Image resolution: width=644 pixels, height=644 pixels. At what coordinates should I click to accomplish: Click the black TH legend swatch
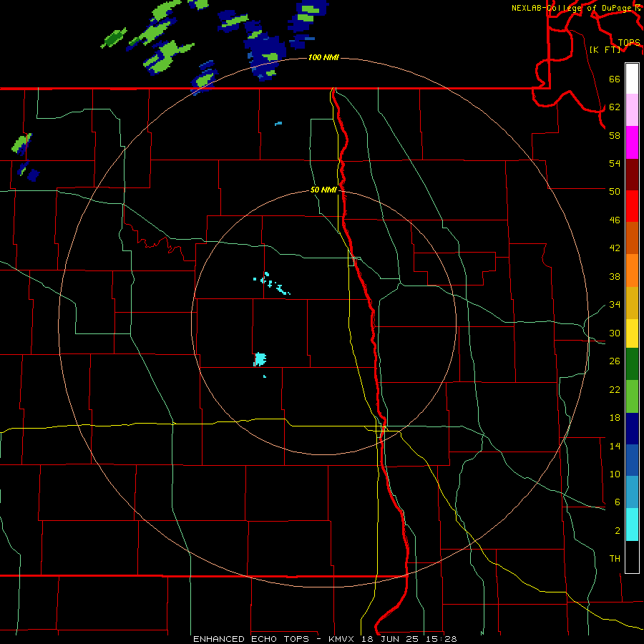632,557
